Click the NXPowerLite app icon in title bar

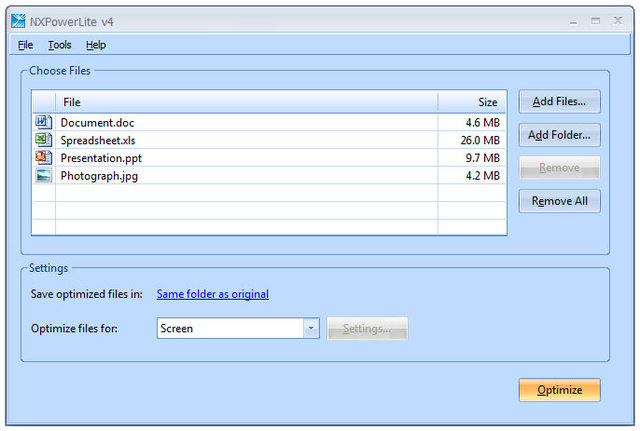pyautogui.click(x=18, y=21)
